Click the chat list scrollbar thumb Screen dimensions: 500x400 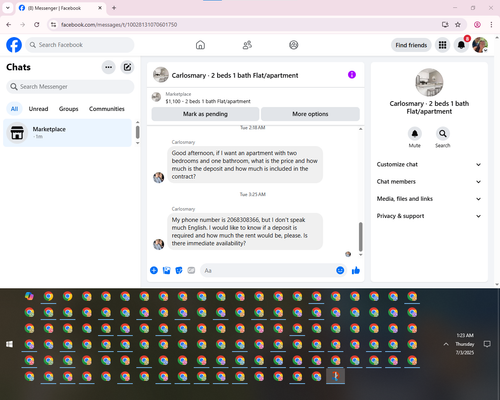coord(137,132)
